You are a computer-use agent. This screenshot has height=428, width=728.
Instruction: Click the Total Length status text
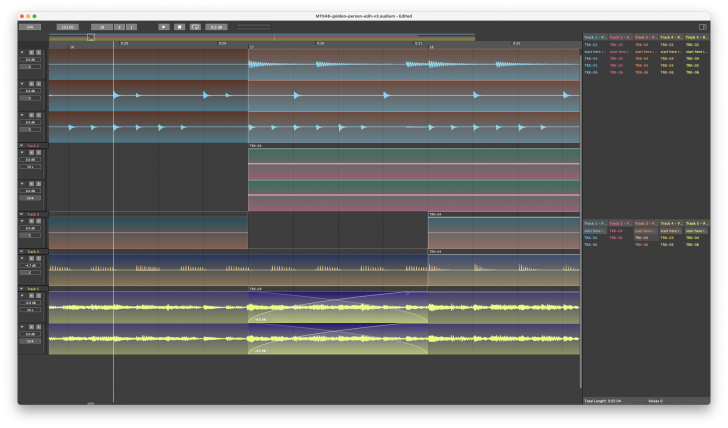pyautogui.click(x=603, y=401)
